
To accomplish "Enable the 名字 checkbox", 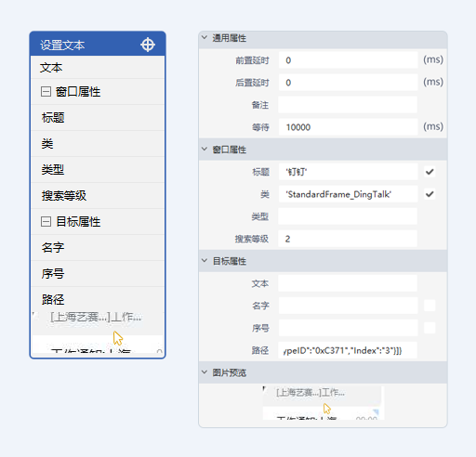I will click(430, 306).
